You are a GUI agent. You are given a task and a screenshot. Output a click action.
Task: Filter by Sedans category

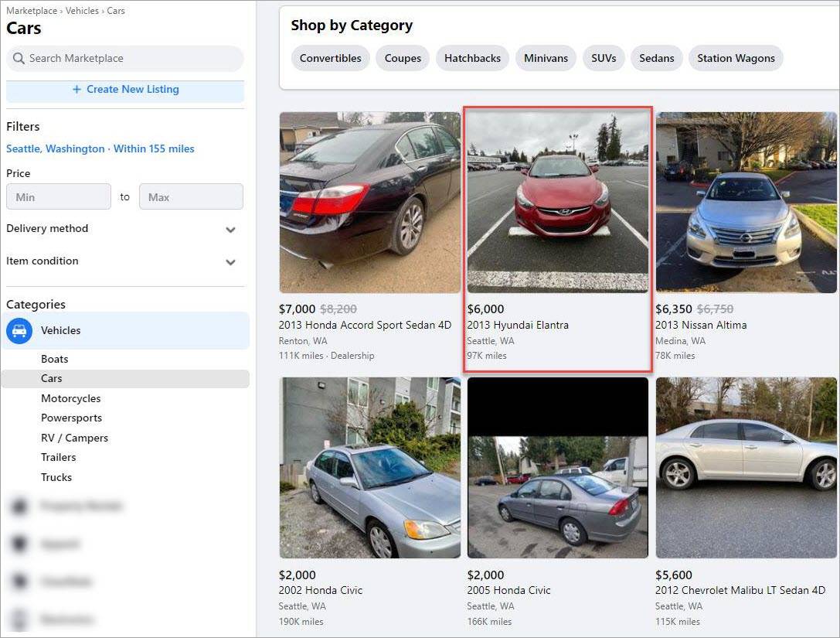click(657, 58)
